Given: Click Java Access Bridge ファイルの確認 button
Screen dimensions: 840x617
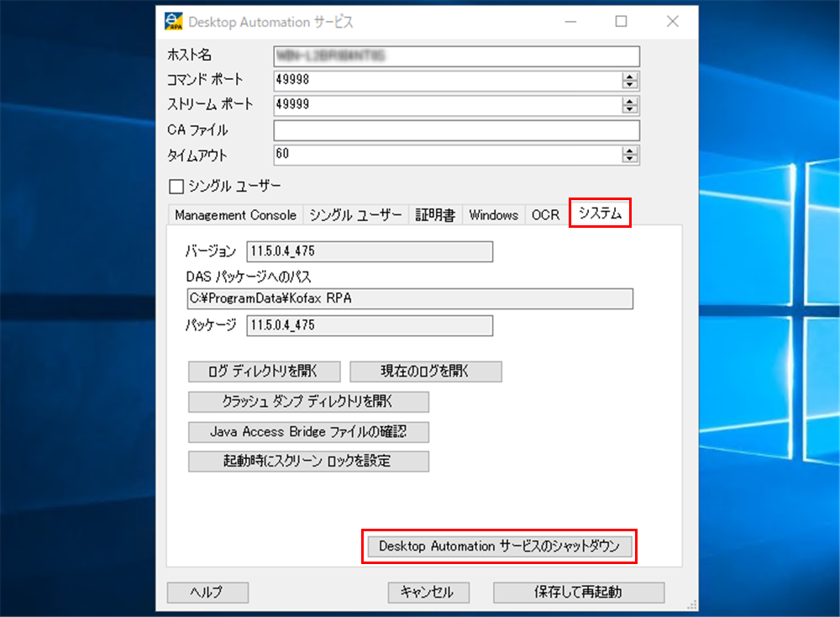Looking at the screenshot, I should [308, 431].
